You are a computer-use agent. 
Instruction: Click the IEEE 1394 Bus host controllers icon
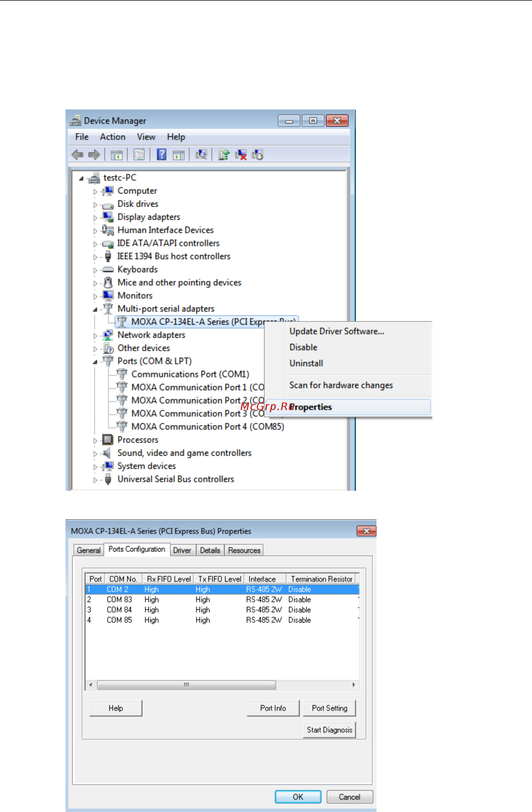pyautogui.click(x=108, y=256)
